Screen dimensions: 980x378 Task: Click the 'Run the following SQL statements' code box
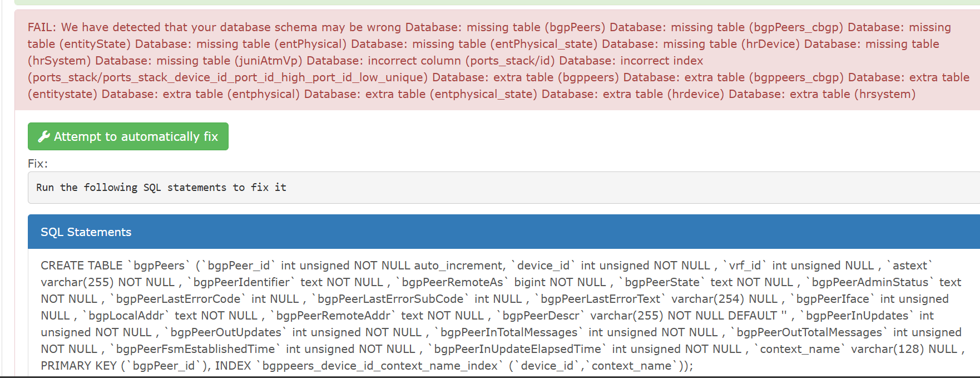[x=161, y=188]
